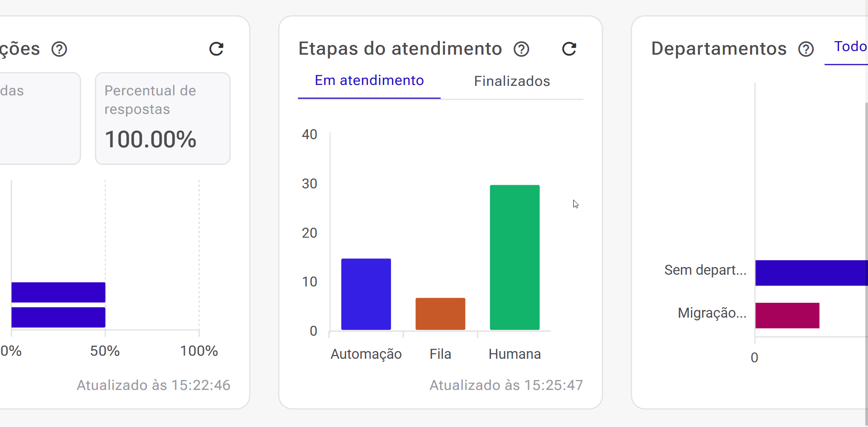Refresh the Etapas do atendimento chart

point(569,49)
